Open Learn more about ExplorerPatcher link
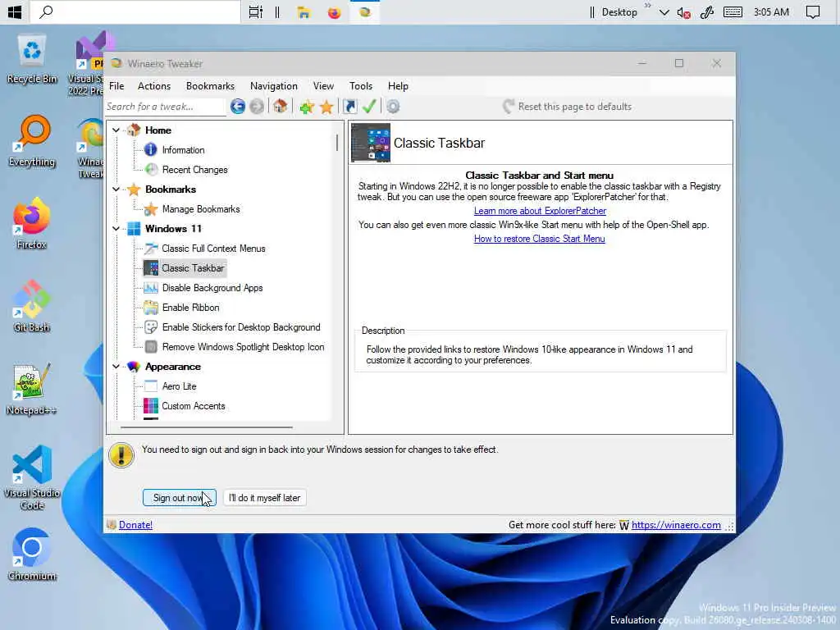840x630 pixels. [x=540, y=211]
